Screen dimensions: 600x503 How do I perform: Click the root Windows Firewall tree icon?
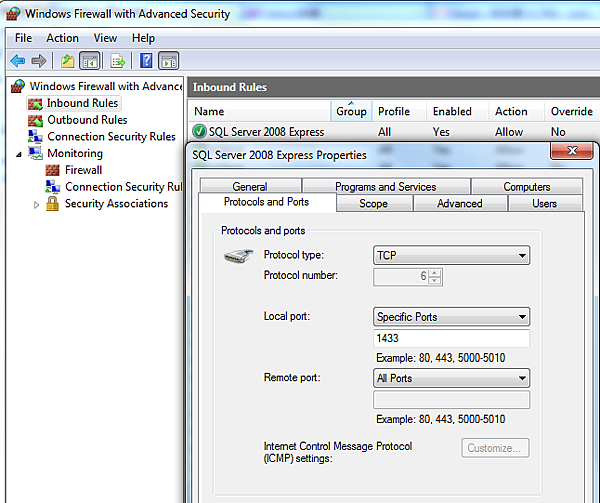(18, 86)
